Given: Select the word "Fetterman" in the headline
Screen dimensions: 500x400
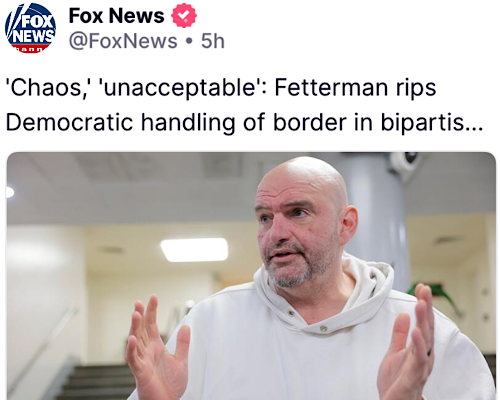Looking at the screenshot, I should [331, 87].
